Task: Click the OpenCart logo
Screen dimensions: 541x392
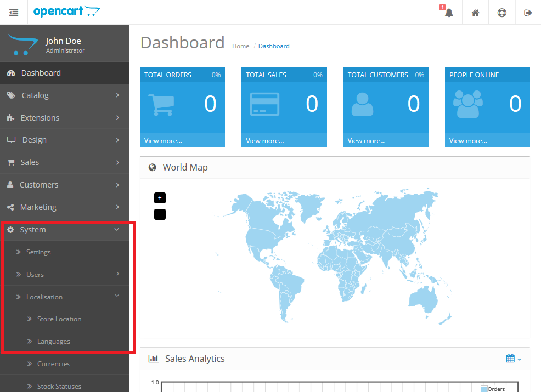Action: coord(66,12)
